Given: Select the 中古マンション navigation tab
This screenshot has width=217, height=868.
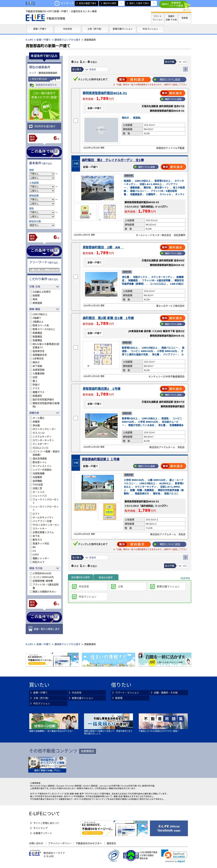Looking at the screenshot, I should pos(150,29).
